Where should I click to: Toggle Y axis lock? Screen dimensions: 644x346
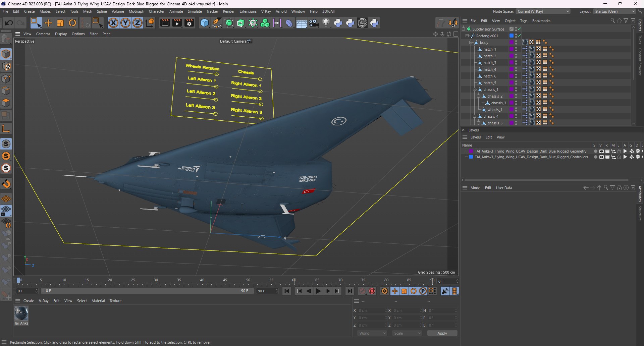pyautogui.click(x=125, y=23)
